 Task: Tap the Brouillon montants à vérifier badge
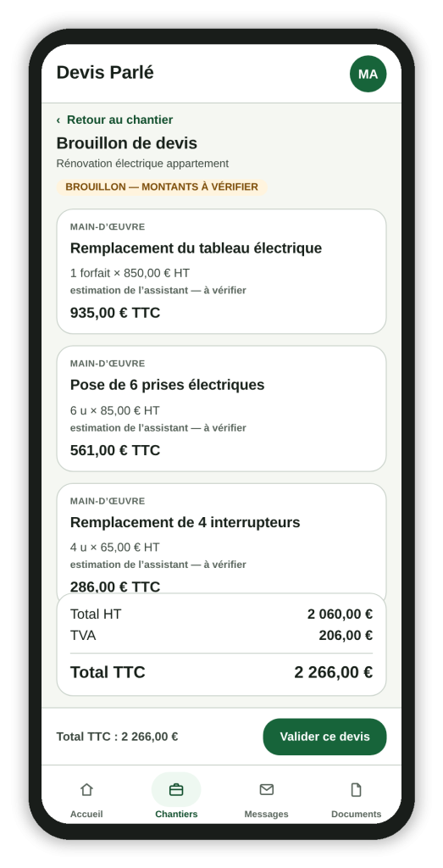point(162,187)
